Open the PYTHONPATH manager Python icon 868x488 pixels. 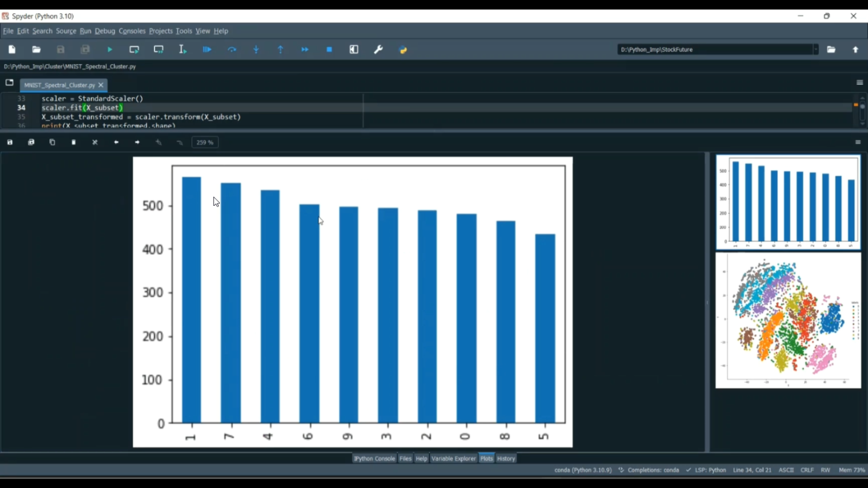pyautogui.click(x=403, y=50)
